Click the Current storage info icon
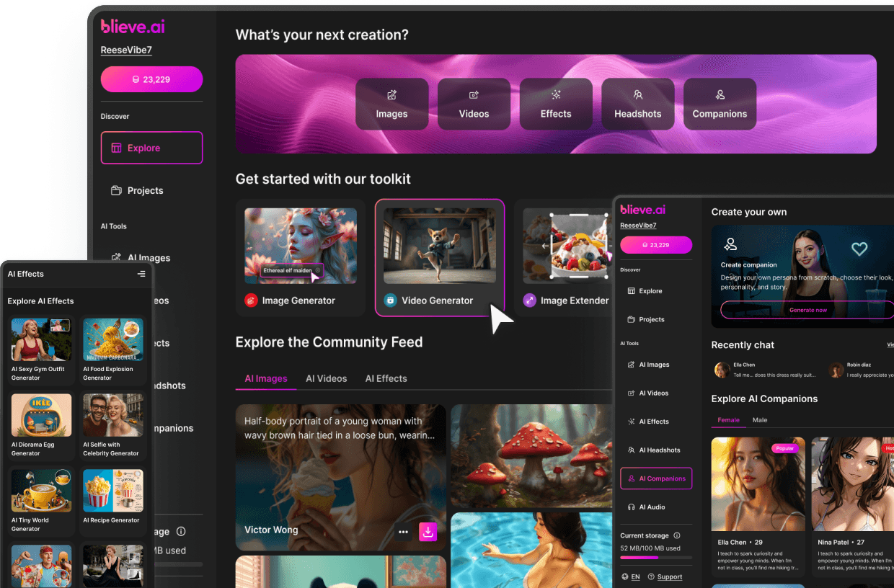894x588 pixels. coord(676,535)
